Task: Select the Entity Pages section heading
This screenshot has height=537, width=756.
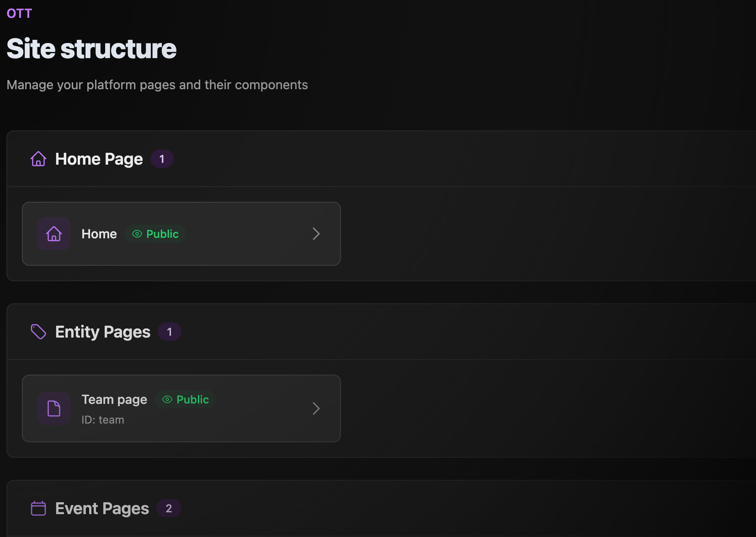Action: pos(102,332)
